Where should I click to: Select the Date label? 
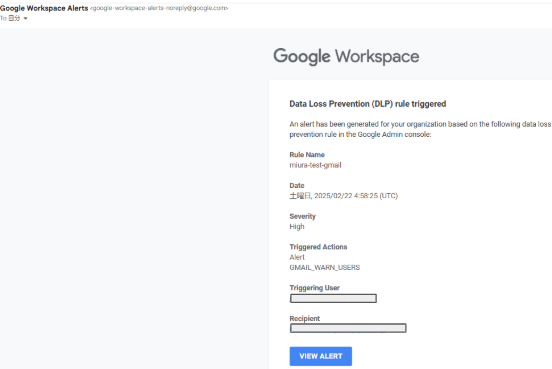[297, 186]
